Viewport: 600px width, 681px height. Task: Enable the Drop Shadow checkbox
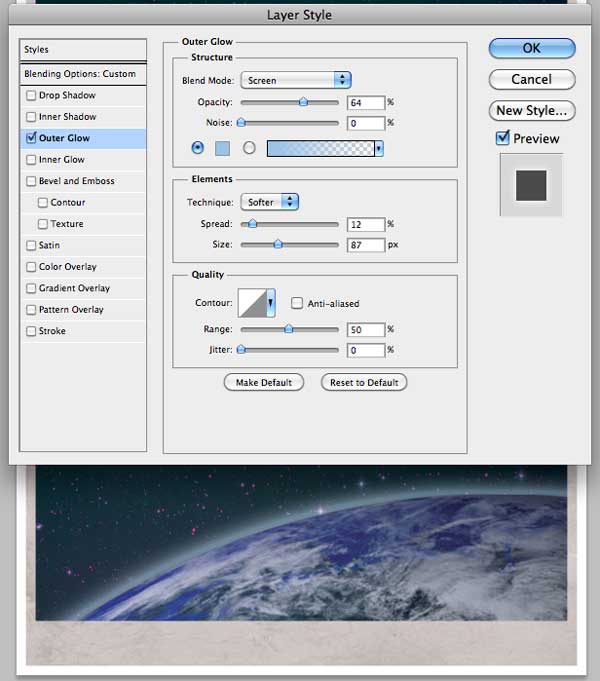[x=31, y=95]
